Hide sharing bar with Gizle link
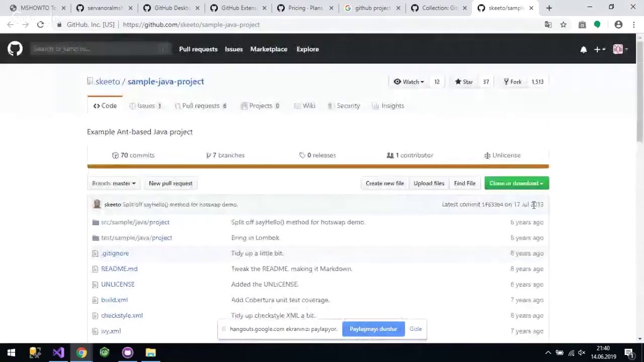This screenshot has height=362, width=644. pos(416,329)
